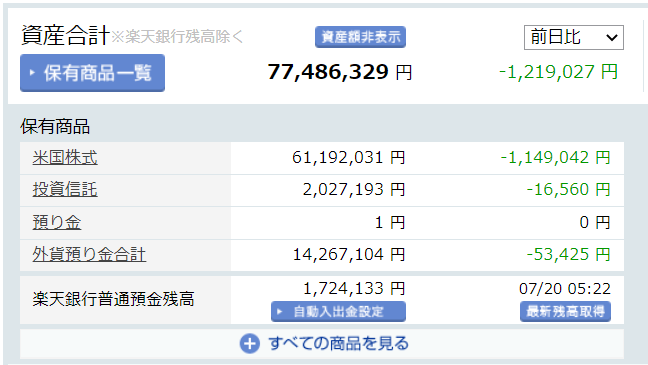
Task: Click the 外貨預り金 change value -53,425 円
Action: [x=569, y=255]
